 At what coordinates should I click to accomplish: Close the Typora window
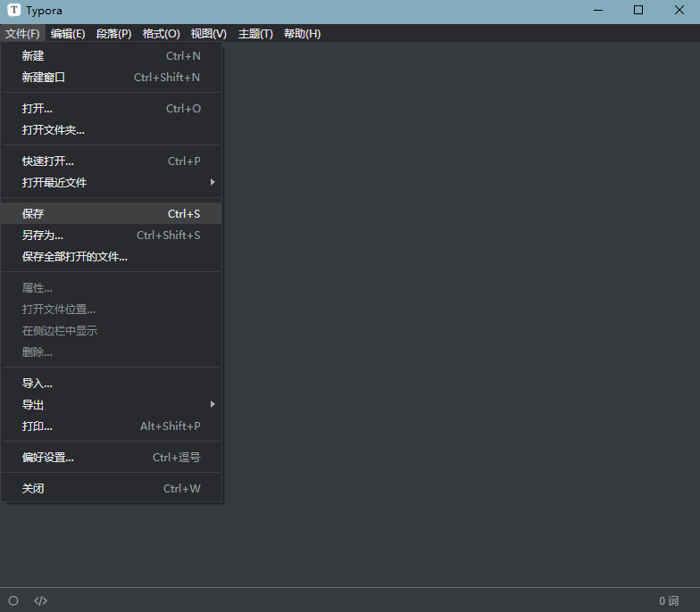(679, 11)
